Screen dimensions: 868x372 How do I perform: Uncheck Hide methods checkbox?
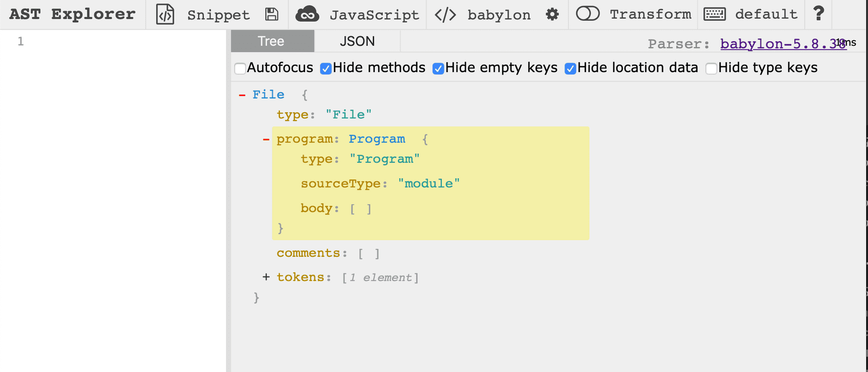point(326,68)
